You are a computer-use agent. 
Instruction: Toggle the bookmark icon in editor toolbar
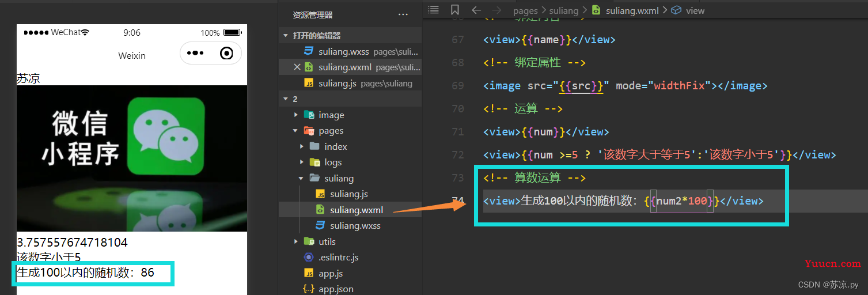[455, 10]
